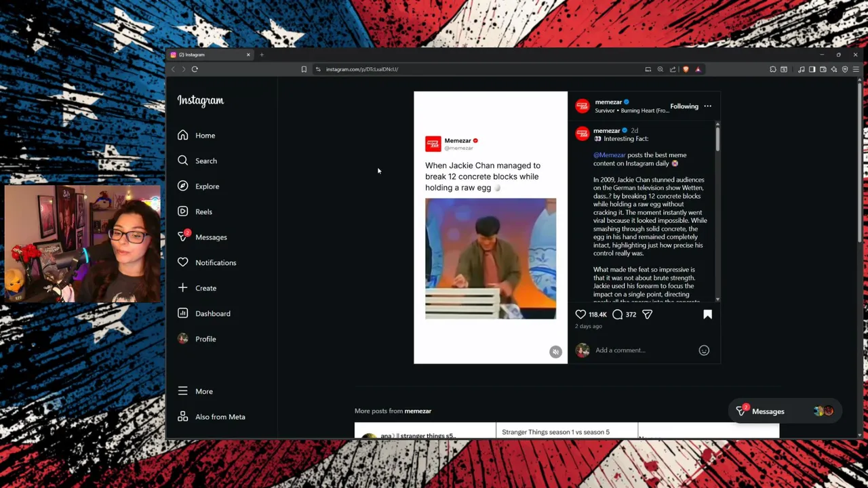This screenshot has width=868, height=488.
Task: Bookmark this page in the browser toolbar
Action: 304,69
